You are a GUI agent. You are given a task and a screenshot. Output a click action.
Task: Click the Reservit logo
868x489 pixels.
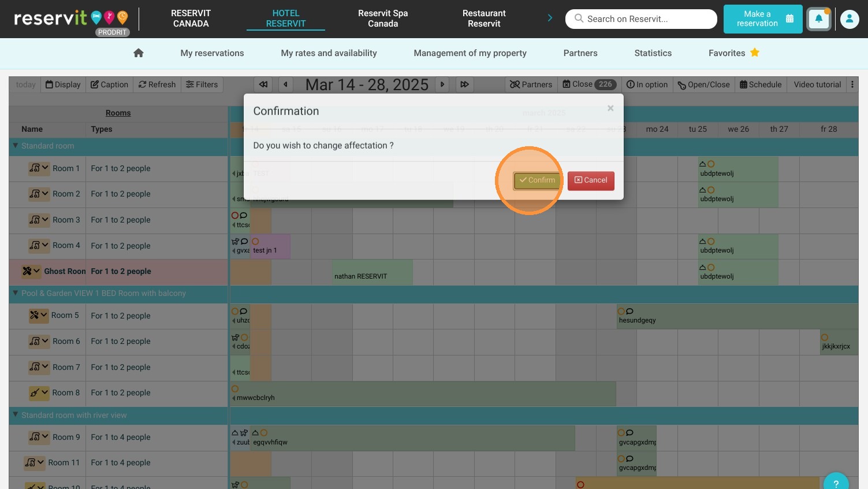[x=70, y=19]
